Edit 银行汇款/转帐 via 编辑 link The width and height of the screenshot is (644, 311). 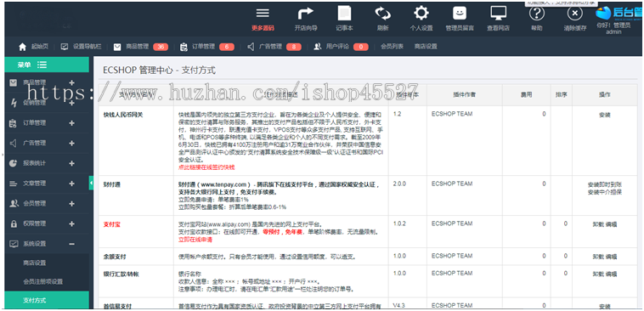click(611, 274)
